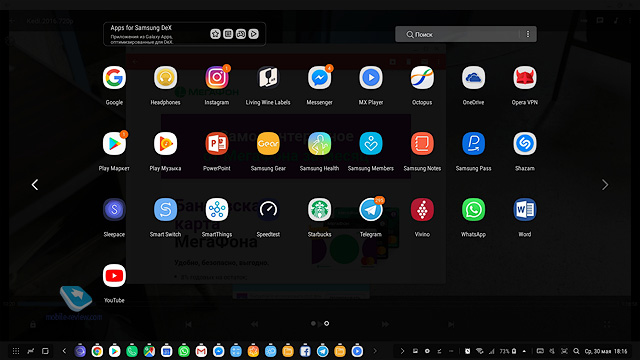Open the SmartThings app

(217, 209)
